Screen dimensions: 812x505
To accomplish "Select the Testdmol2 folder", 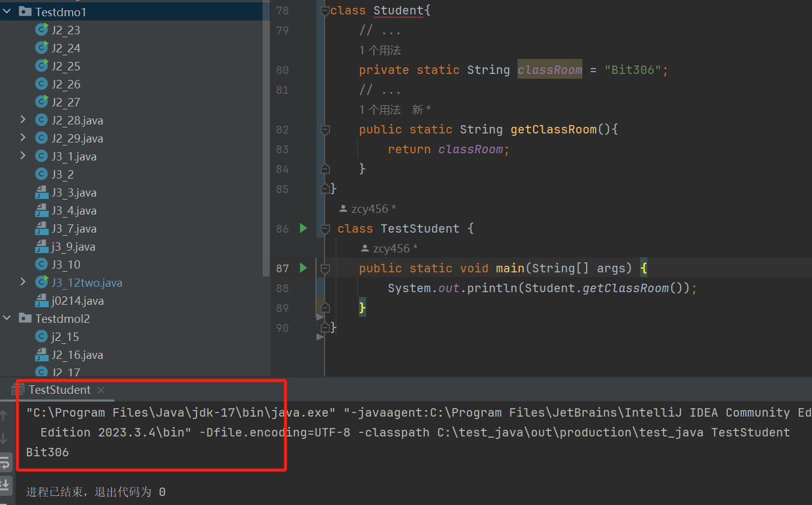I will pyautogui.click(x=63, y=319).
